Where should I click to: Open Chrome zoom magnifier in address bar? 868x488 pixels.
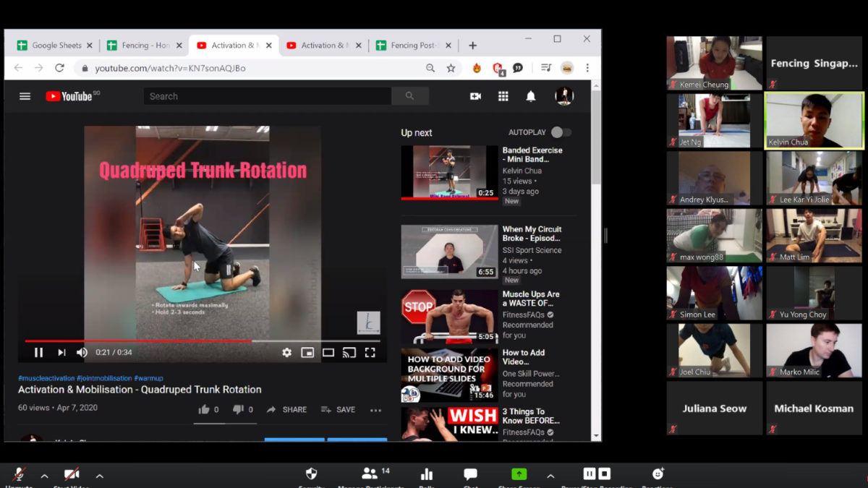(x=430, y=68)
